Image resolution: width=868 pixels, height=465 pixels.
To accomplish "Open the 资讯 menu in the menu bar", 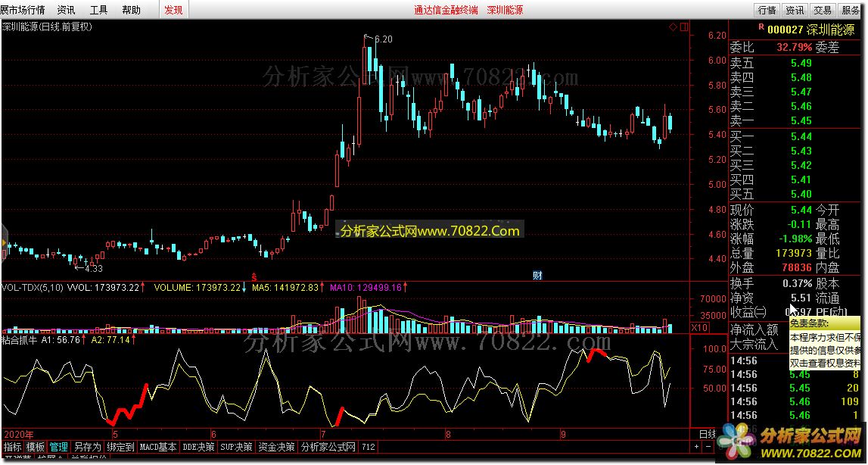I will [67, 10].
